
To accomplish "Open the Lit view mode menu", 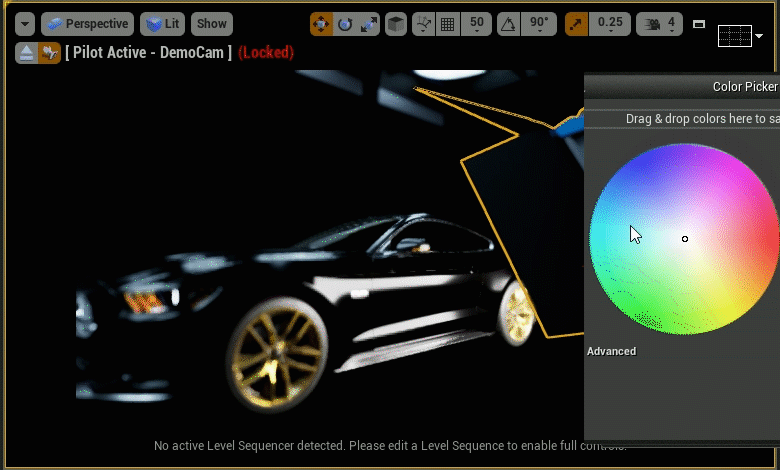I will (162, 24).
